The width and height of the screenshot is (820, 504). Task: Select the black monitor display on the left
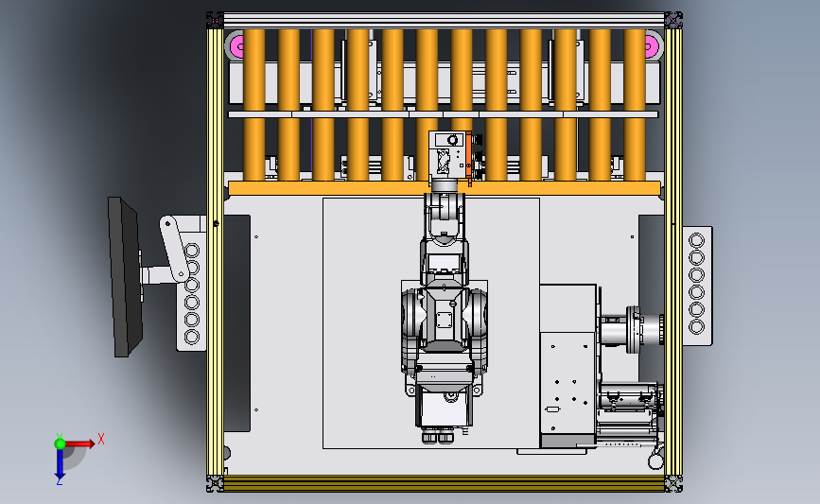[125, 277]
